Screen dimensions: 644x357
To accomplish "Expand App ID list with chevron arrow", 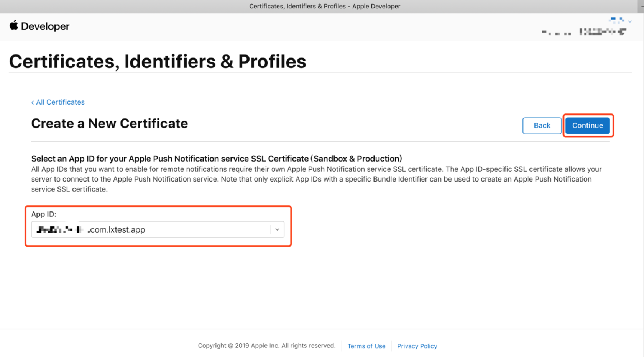I will [x=277, y=229].
